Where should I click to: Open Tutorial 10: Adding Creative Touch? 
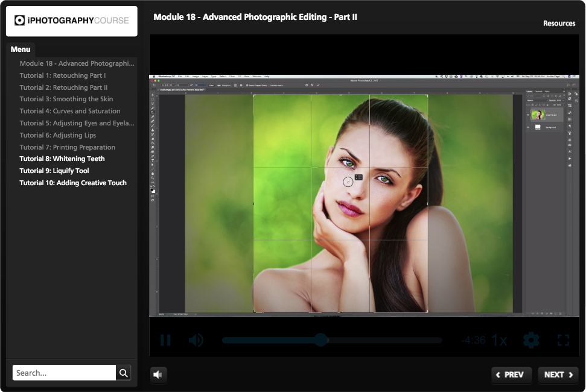point(73,183)
